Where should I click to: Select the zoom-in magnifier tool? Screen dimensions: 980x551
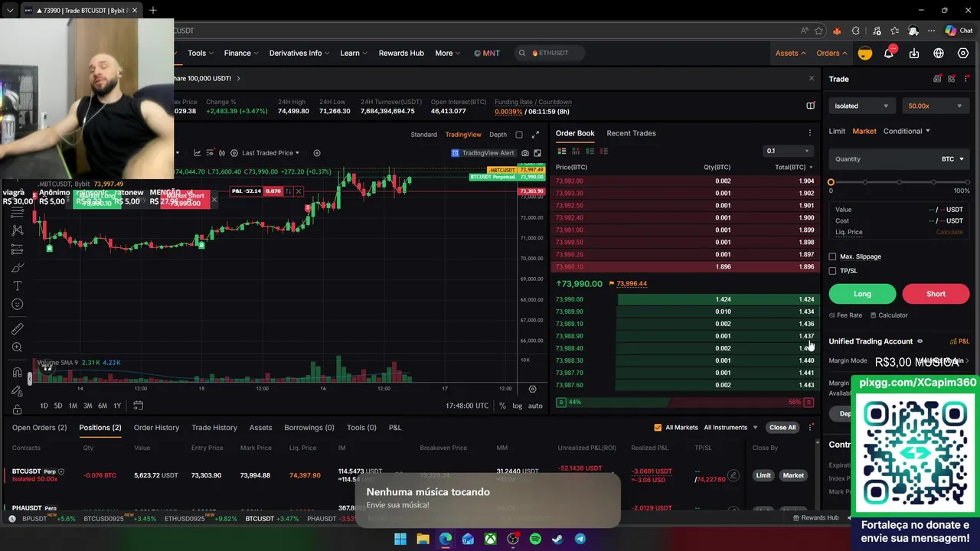pos(17,347)
